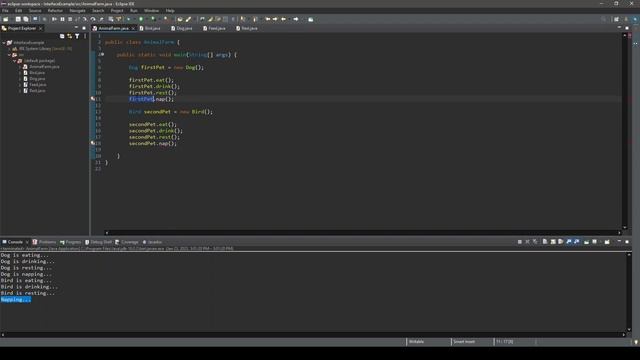640x360 pixels.
Task: Expand Feed.java in the project tree
Action: pos(20,85)
